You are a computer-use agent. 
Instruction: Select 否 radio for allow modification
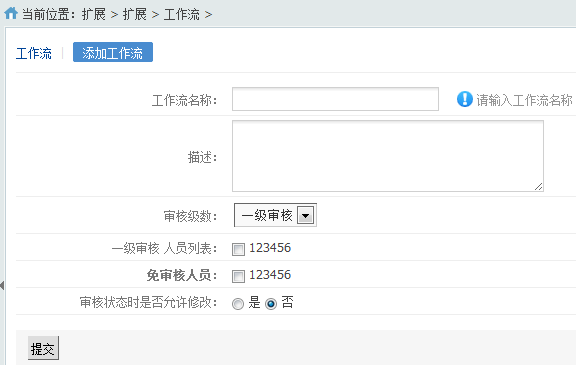click(x=271, y=304)
